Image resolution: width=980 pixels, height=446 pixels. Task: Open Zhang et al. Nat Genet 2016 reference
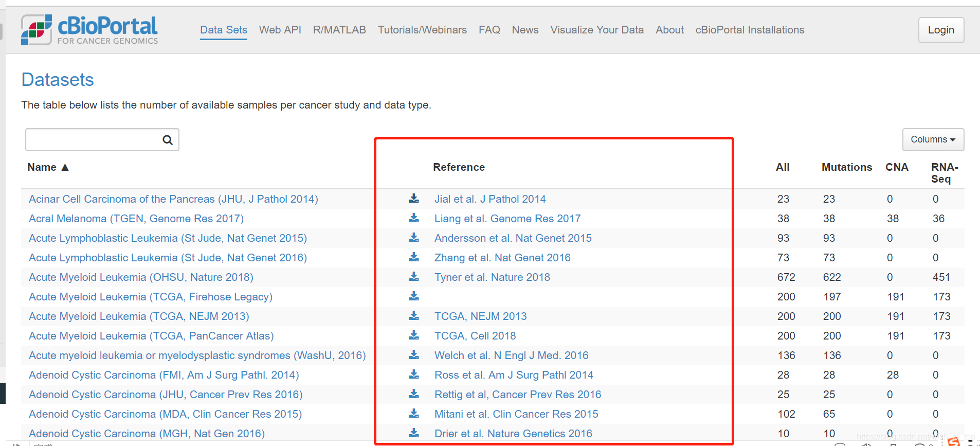coord(502,258)
